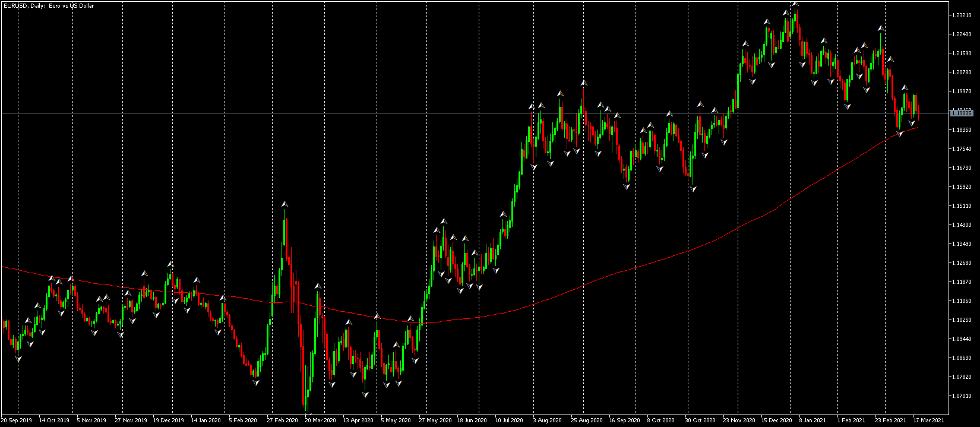Select the down fractal below the late September 2020 low
The width and height of the screenshot is (980, 427).
(627, 186)
